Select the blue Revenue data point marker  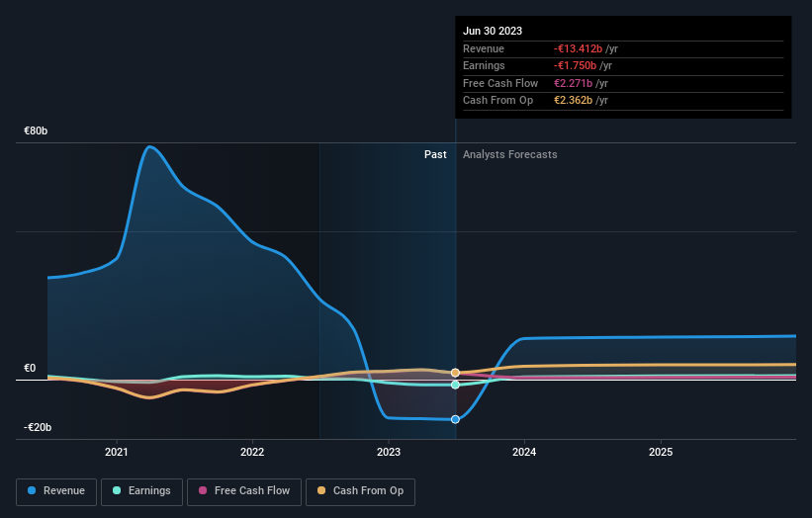[455, 419]
